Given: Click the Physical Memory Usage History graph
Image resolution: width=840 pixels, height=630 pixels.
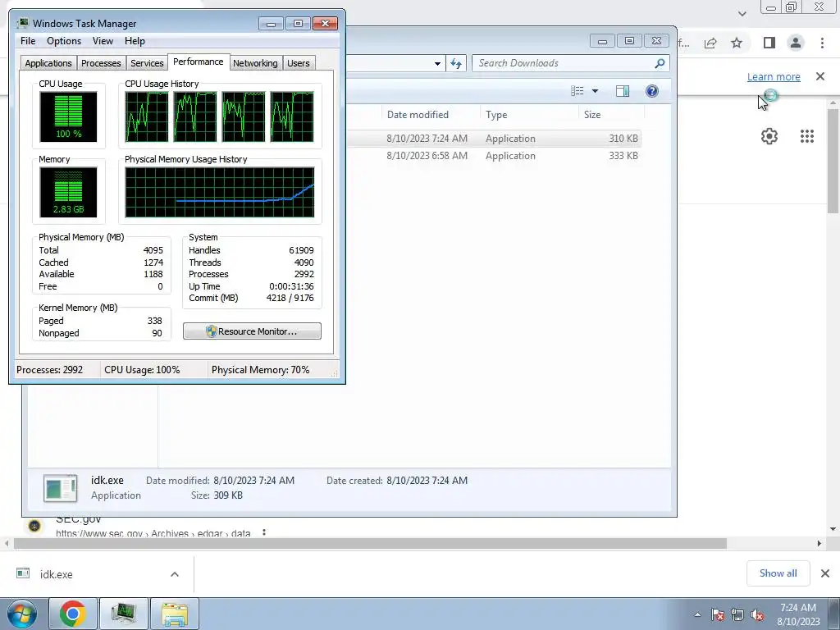Looking at the screenshot, I should (x=220, y=192).
